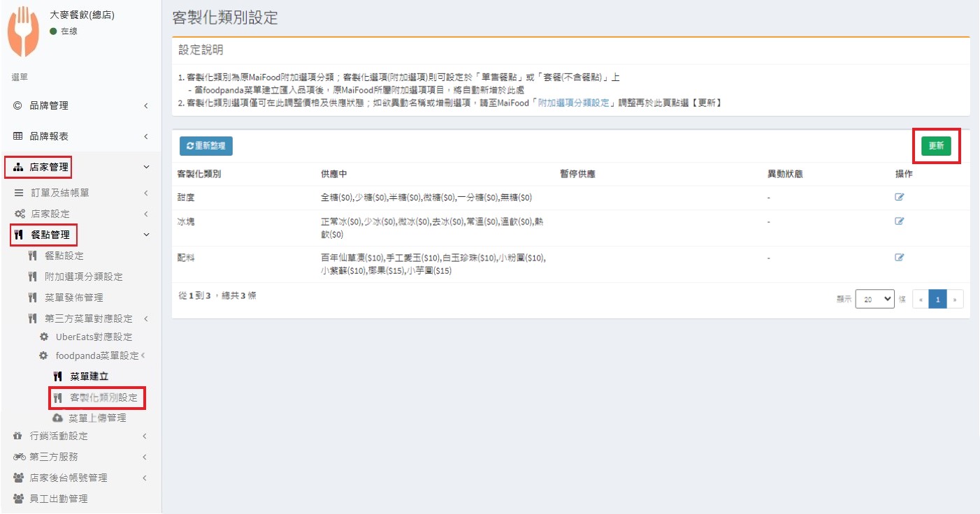Click the motorcycle icon beside 第三方服務
The height and width of the screenshot is (514, 980).
[19, 457]
